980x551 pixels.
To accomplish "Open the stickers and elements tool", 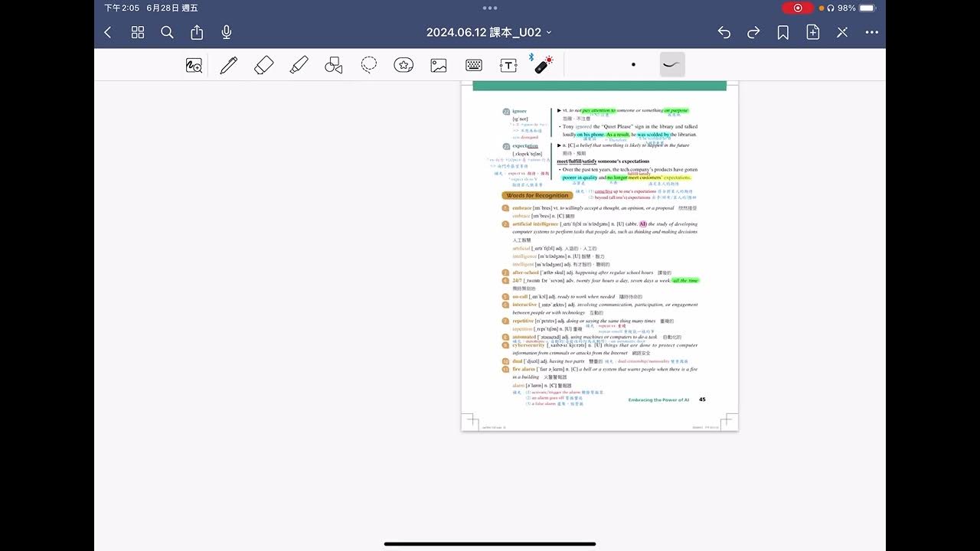I will pos(403,65).
